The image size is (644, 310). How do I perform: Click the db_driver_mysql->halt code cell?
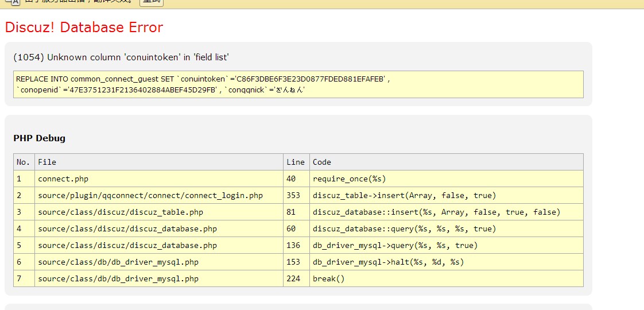pos(388,262)
